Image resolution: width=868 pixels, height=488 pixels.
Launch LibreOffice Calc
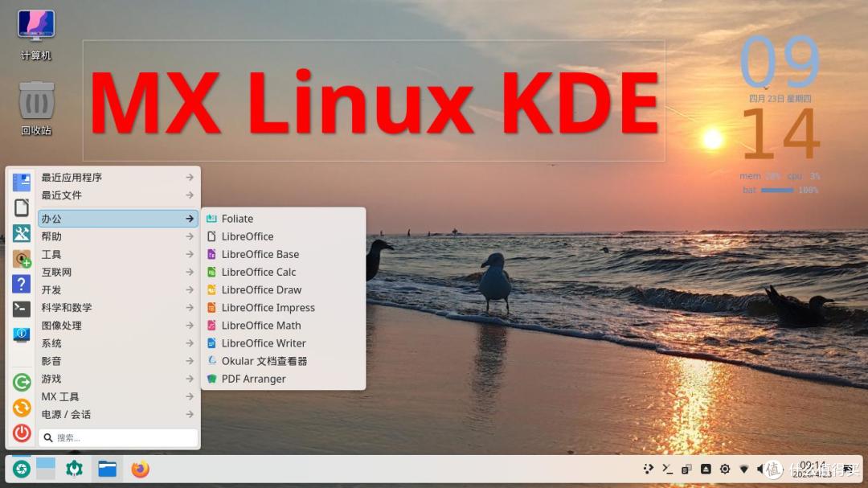pyautogui.click(x=284, y=272)
